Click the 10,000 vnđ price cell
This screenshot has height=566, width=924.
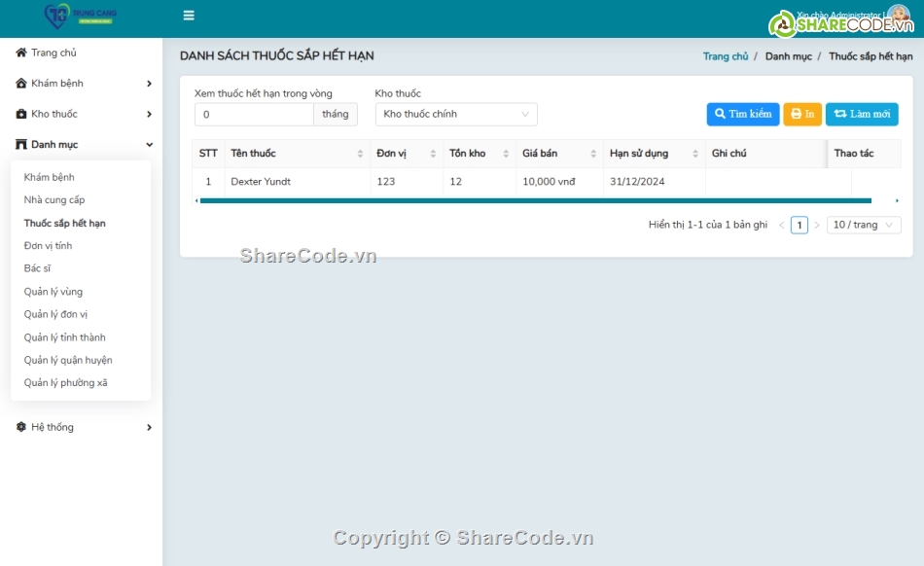coord(559,182)
